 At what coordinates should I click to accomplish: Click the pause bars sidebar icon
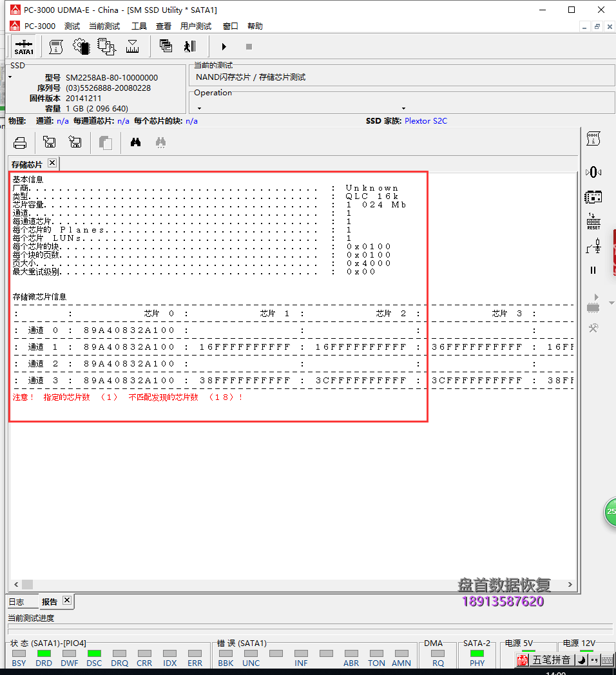click(593, 271)
